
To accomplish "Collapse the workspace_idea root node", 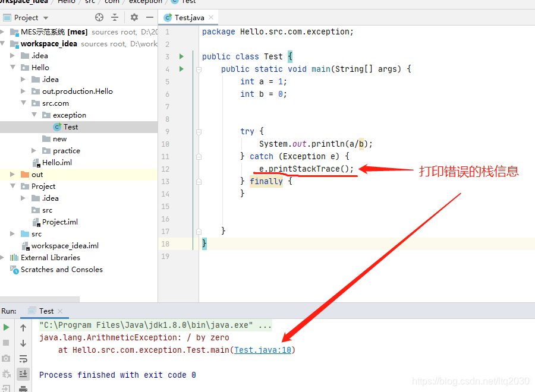I will click(2, 43).
